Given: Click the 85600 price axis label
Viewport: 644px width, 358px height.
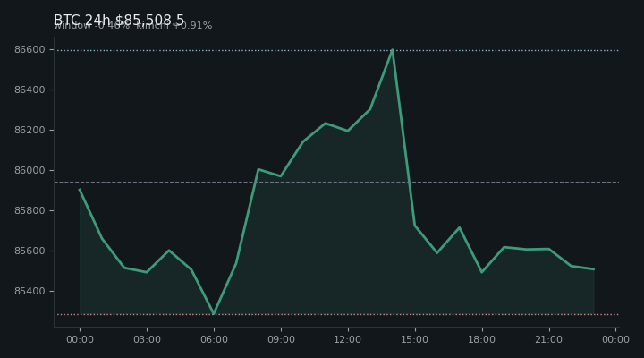Looking at the screenshot, I should pyautogui.click(x=30, y=251).
